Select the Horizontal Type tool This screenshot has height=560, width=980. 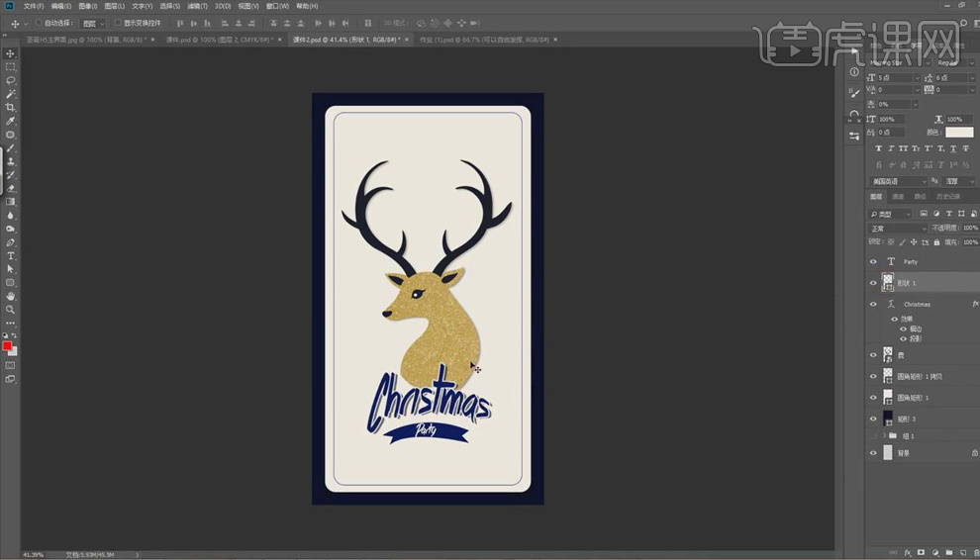pyautogui.click(x=11, y=255)
